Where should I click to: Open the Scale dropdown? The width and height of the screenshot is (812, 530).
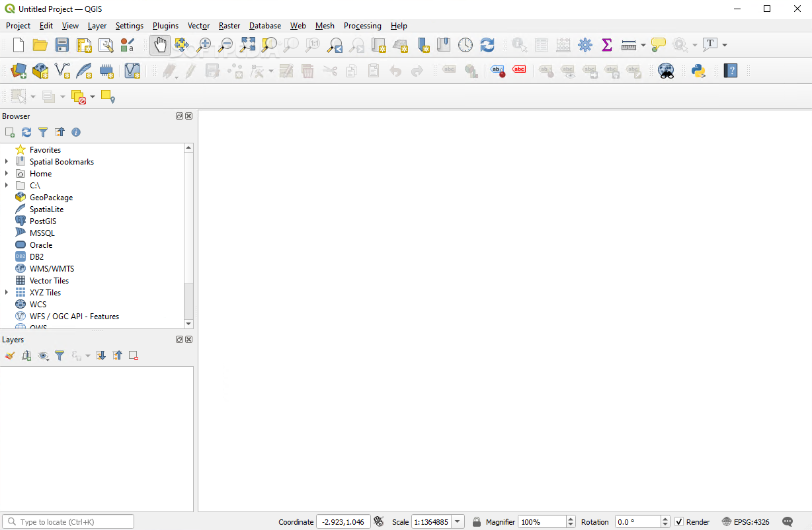pyautogui.click(x=458, y=521)
